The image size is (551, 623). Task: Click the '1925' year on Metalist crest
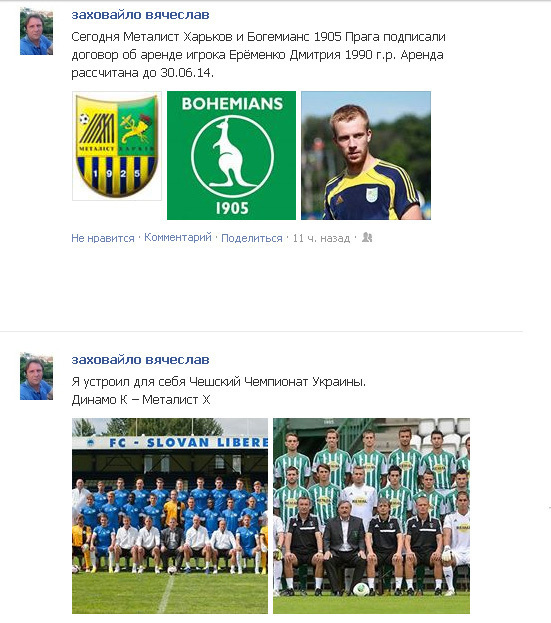point(116,174)
